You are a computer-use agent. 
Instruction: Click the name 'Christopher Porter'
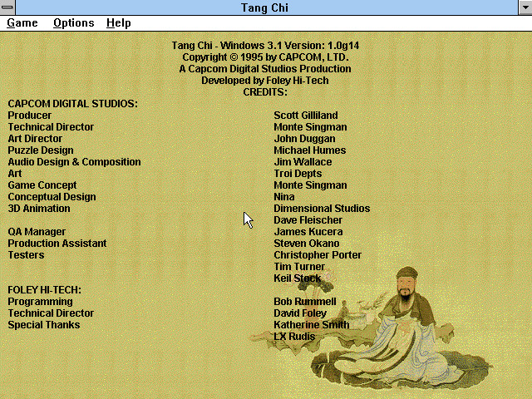point(318,255)
